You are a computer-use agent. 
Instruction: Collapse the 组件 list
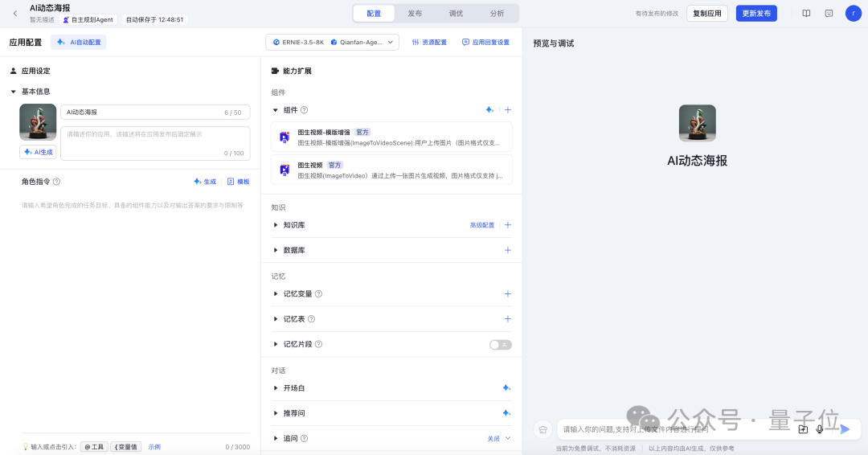pyautogui.click(x=275, y=110)
